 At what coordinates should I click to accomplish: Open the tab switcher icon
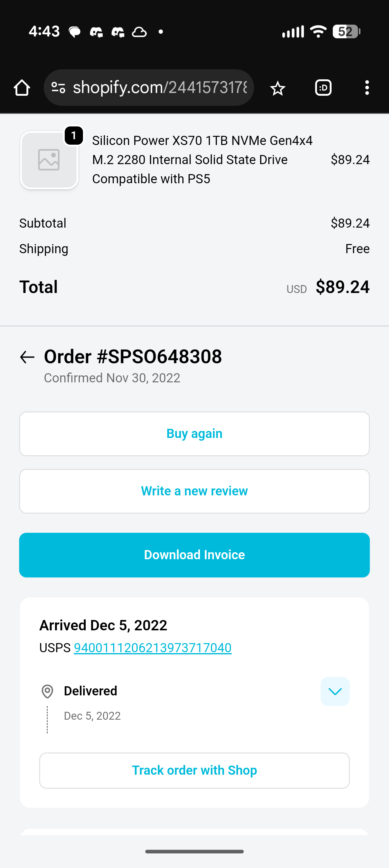point(323,88)
